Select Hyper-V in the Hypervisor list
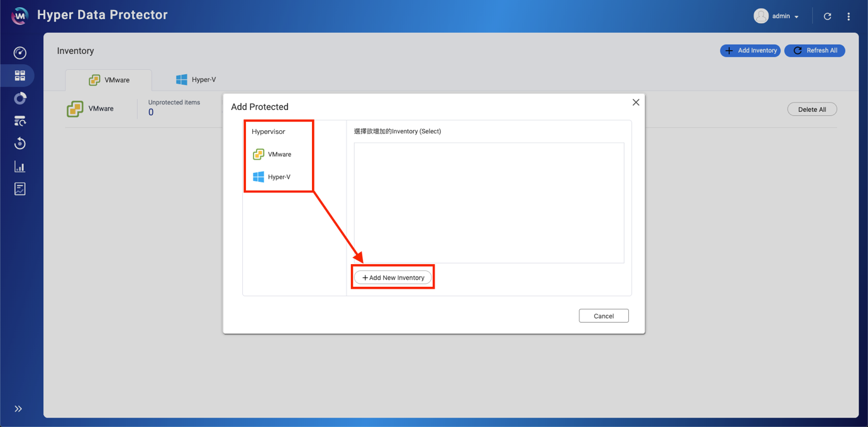 coord(272,177)
